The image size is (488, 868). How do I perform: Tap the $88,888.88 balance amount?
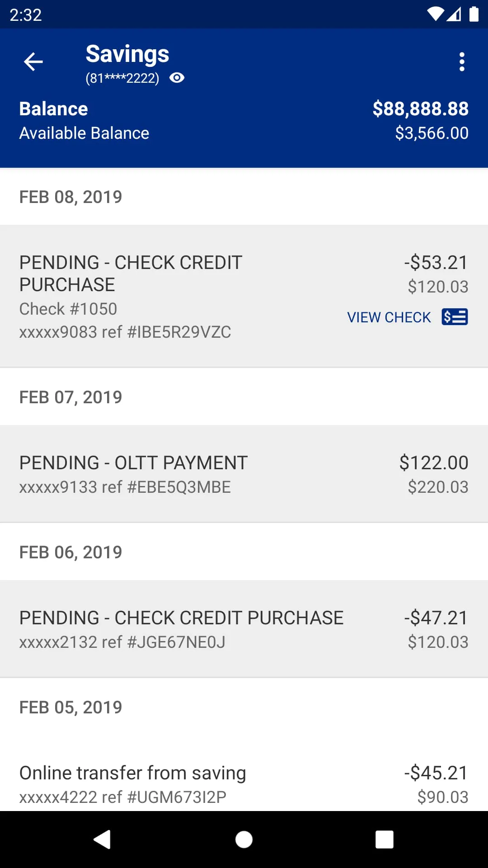[420, 109]
